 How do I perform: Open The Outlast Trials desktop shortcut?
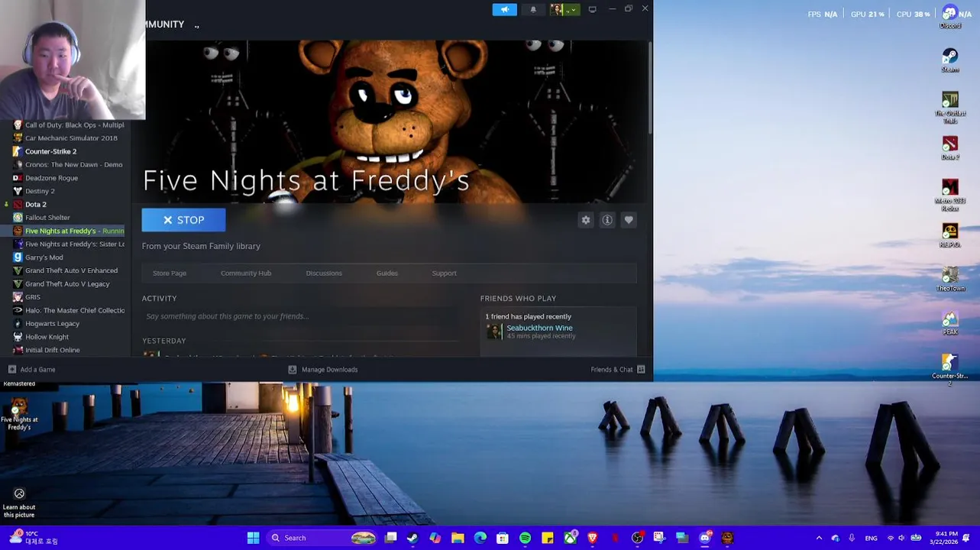[950, 108]
